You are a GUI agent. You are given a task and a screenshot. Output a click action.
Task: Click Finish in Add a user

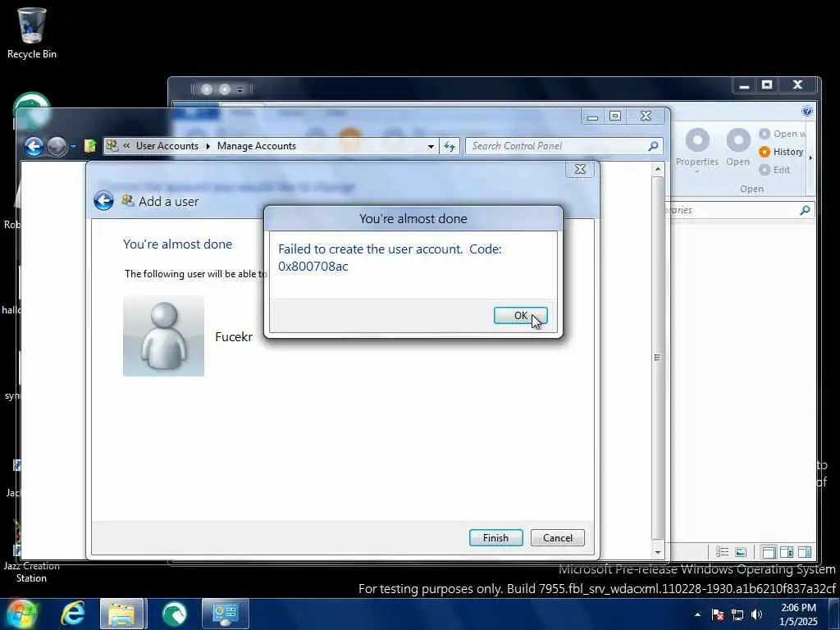[x=495, y=537]
